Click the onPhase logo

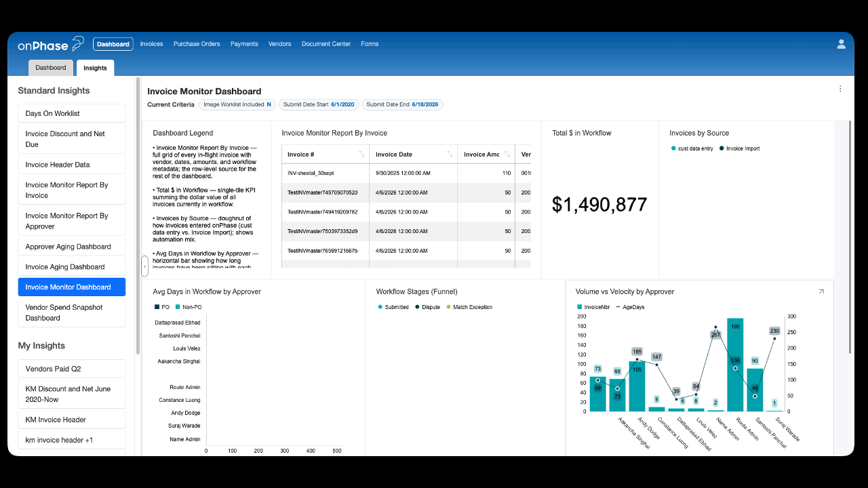[51, 44]
